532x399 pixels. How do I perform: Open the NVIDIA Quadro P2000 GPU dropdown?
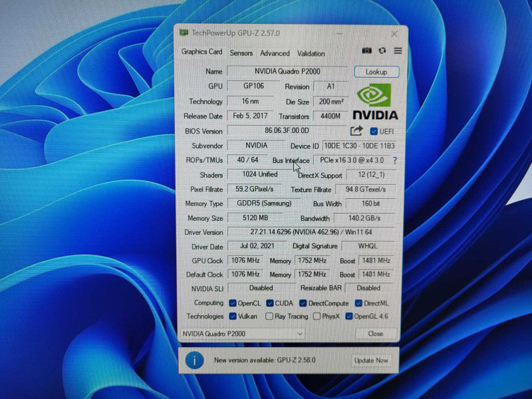242,334
